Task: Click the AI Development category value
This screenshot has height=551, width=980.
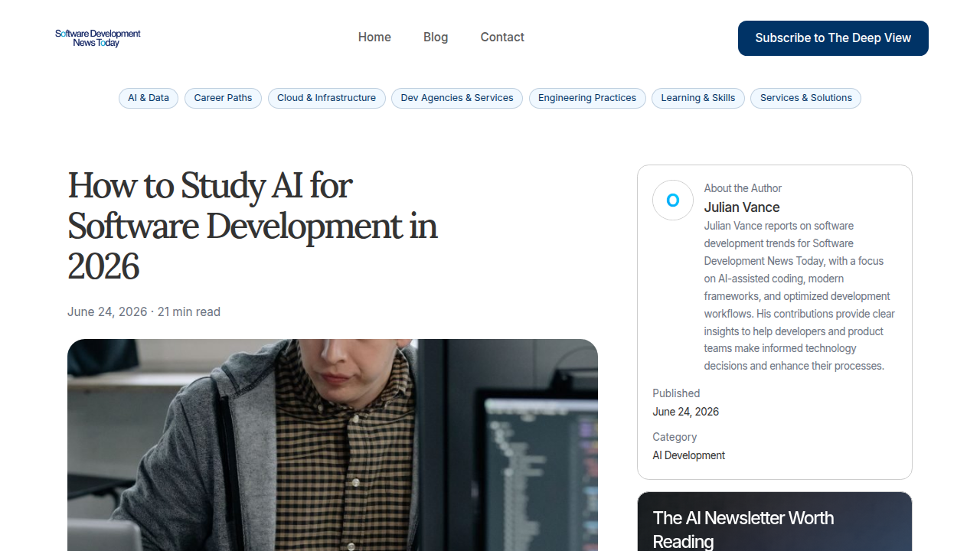Action: (689, 455)
